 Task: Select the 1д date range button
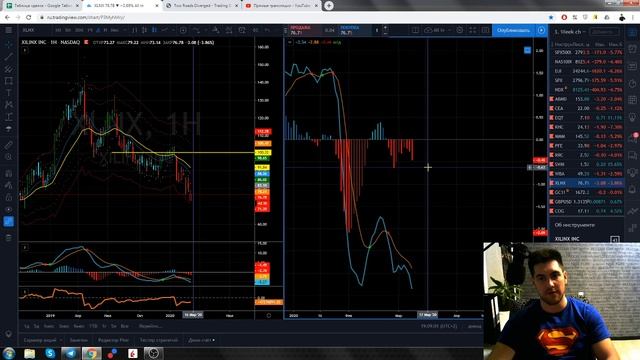pos(27,326)
